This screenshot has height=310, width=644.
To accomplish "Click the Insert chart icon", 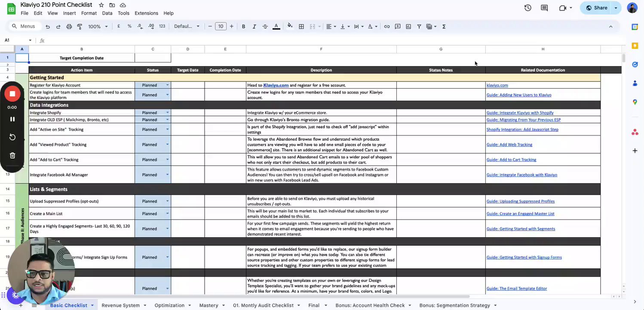I will (x=408, y=26).
